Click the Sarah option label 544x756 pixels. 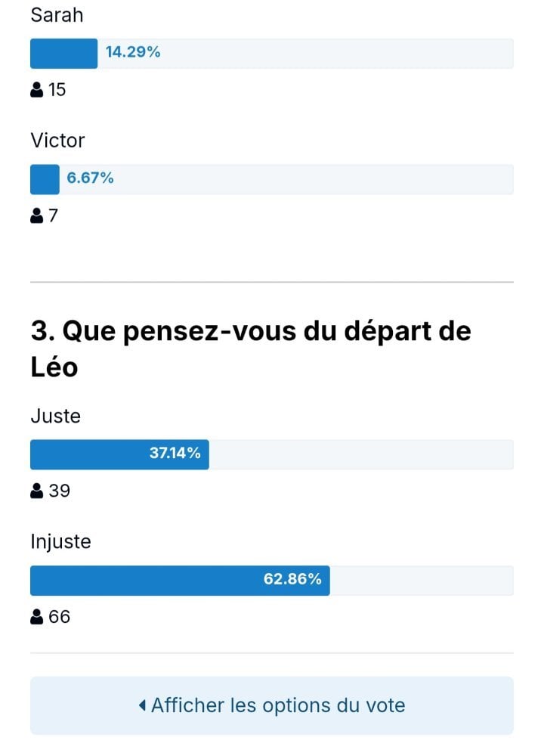tap(57, 15)
